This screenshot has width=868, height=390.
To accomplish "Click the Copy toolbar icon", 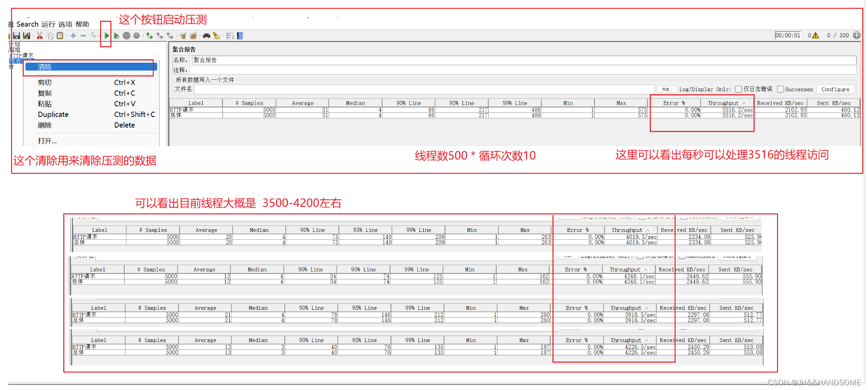I will click(x=50, y=35).
